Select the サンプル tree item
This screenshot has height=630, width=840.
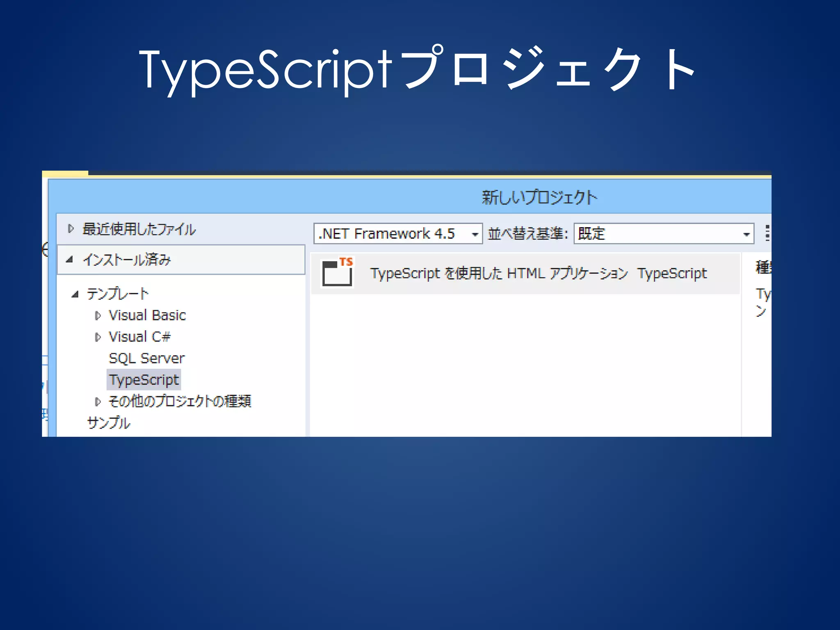[x=109, y=422]
